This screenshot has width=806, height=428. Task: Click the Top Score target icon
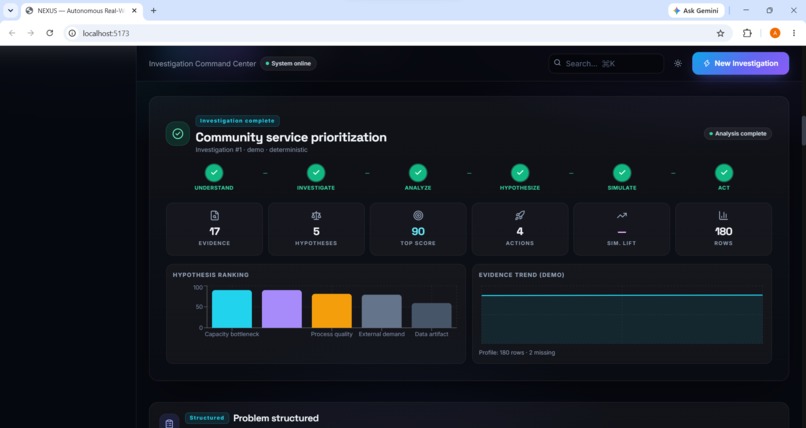click(418, 215)
